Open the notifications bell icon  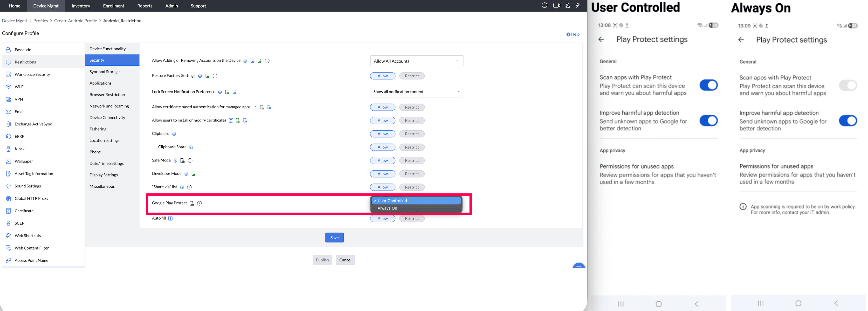[x=568, y=5]
